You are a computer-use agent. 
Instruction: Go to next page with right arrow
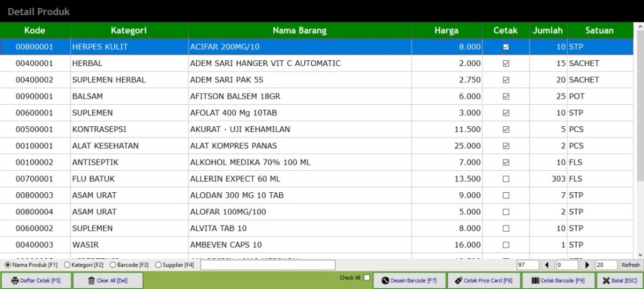pos(588,265)
